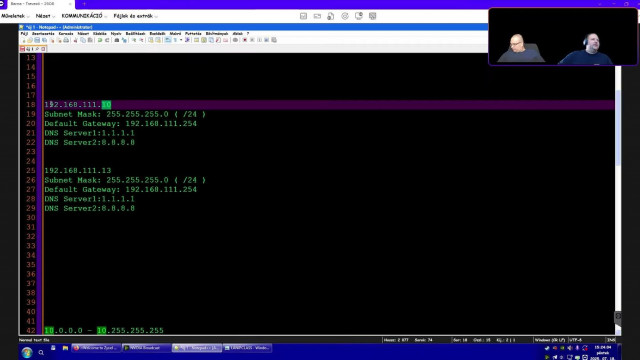Paste from clipboard toolbar icon
The width and height of the screenshot is (640, 360).
(x=90, y=40)
